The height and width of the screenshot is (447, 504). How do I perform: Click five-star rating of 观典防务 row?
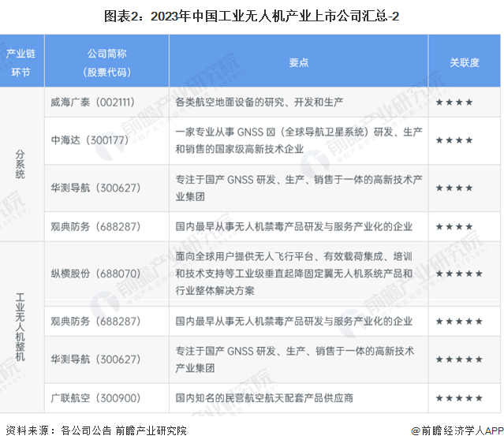tap(459, 322)
